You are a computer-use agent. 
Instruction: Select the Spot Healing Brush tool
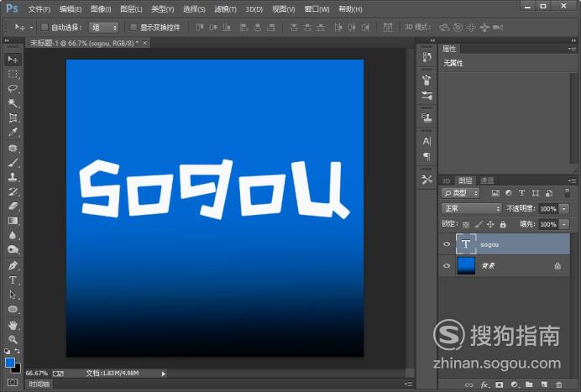[x=13, y=148]
